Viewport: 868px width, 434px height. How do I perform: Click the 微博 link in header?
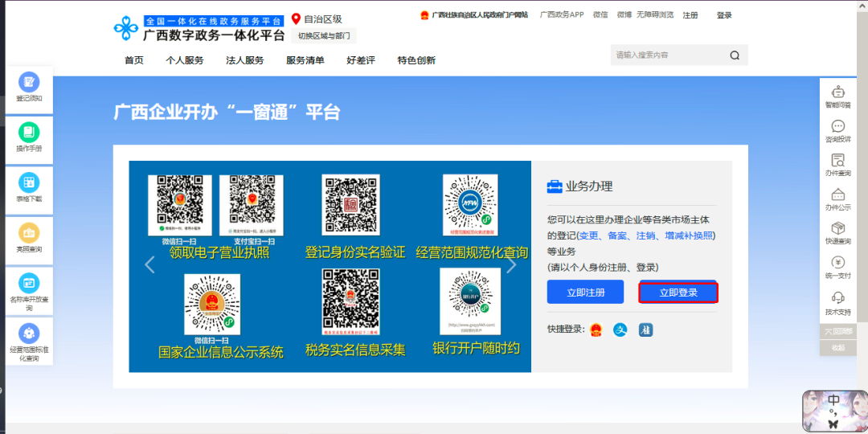624,15
